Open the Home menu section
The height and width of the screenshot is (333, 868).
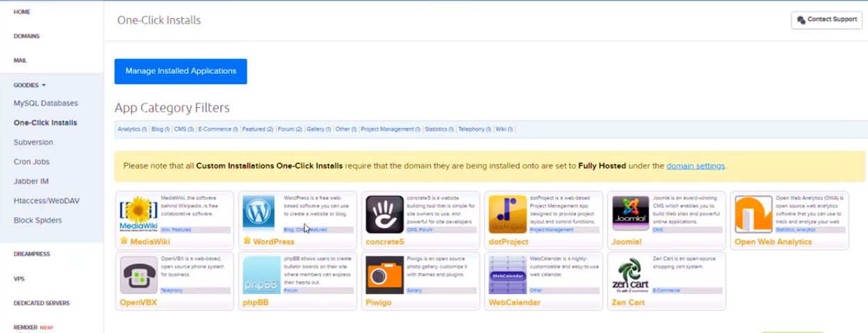coord(22,13)
